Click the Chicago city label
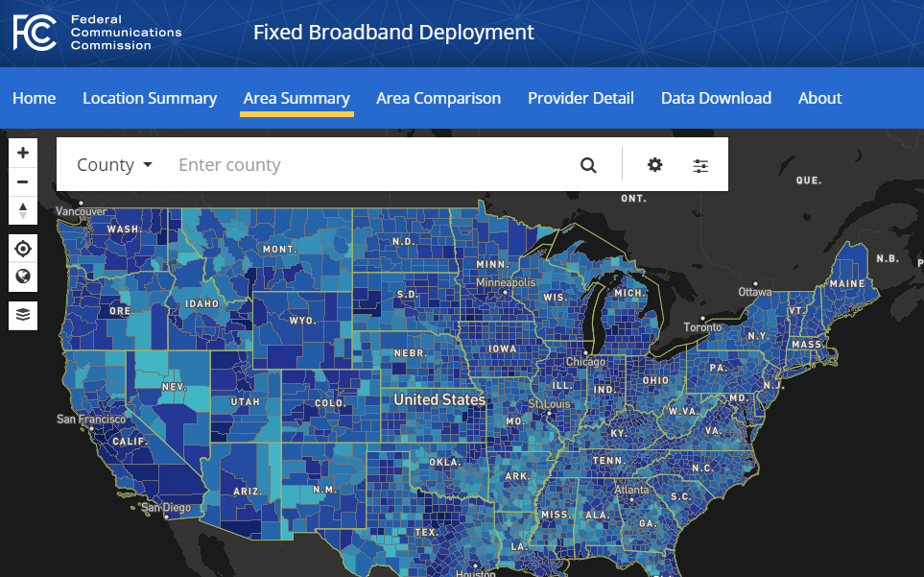 click(585, 361)
